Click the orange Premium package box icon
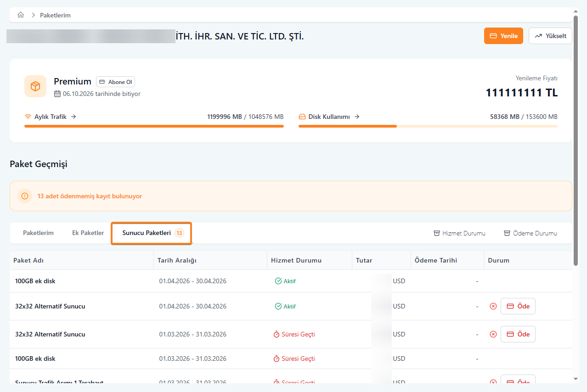 [35, 86]
